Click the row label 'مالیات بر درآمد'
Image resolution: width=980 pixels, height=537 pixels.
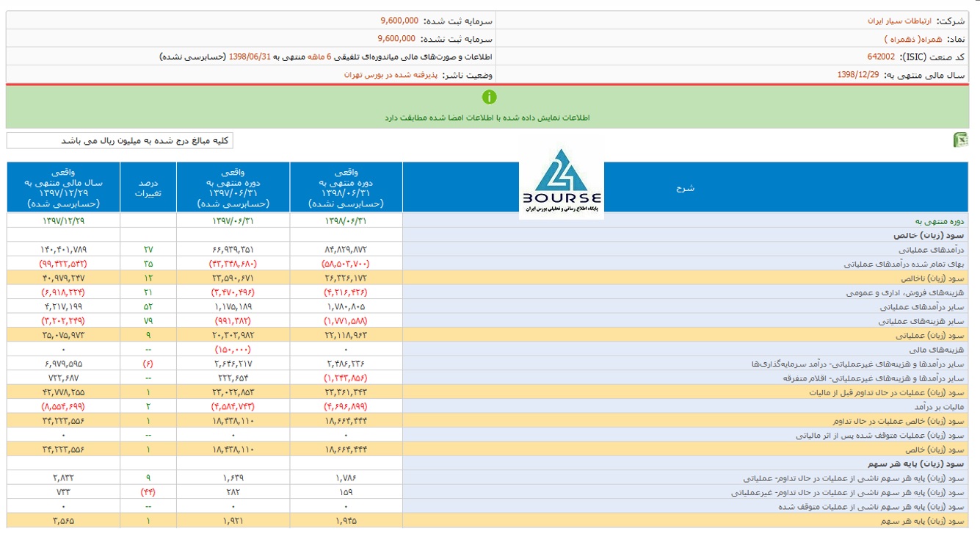(940, 407)
